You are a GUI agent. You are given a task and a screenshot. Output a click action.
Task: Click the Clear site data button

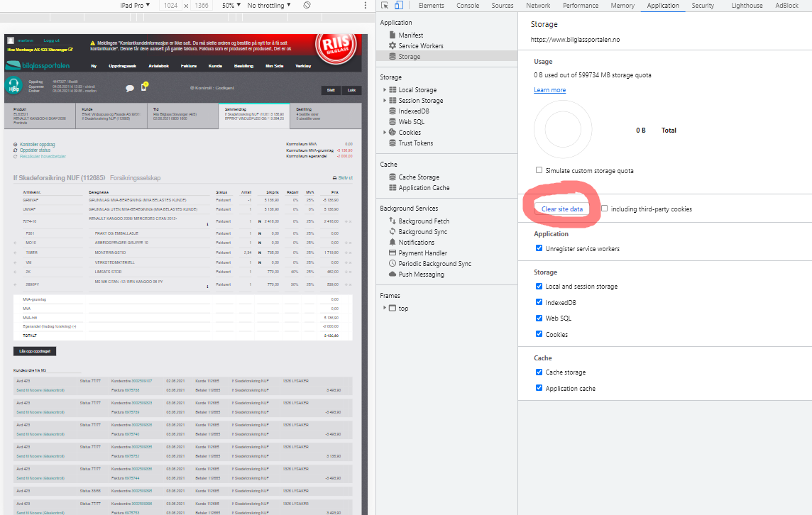(562, 209)
